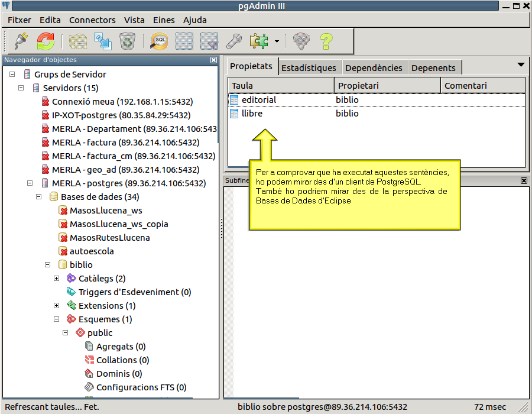Click the Extensions node icon
This screenshot has width=532, height=414.
pos(72,305)
